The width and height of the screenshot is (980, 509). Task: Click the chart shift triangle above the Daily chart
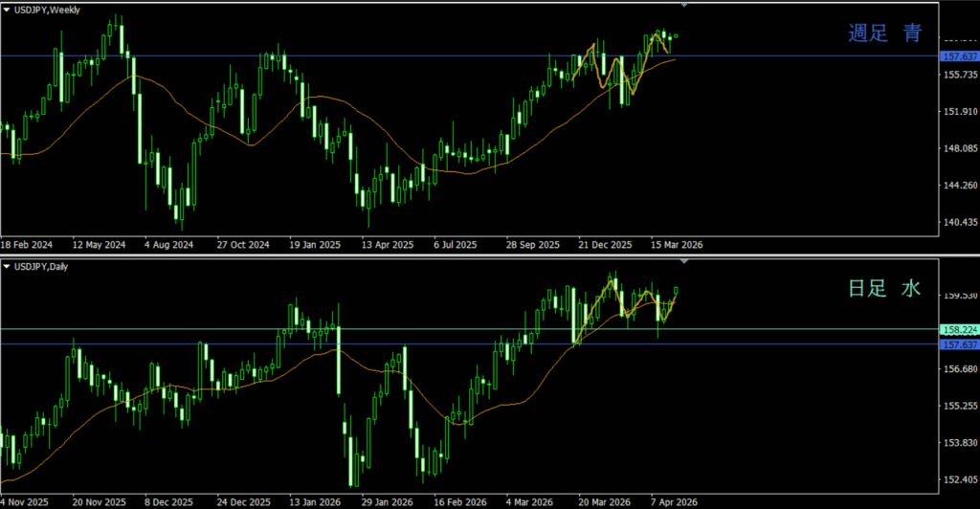(x=683, y=260)
